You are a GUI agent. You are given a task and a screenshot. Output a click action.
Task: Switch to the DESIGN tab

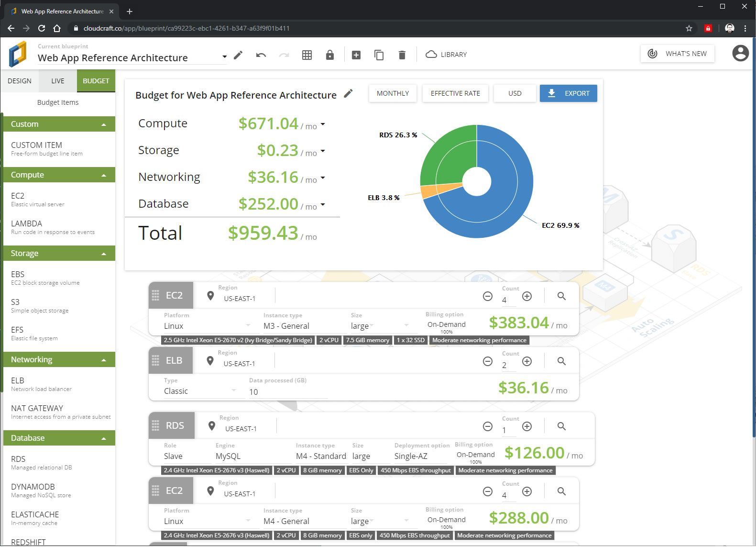(20, 81)
